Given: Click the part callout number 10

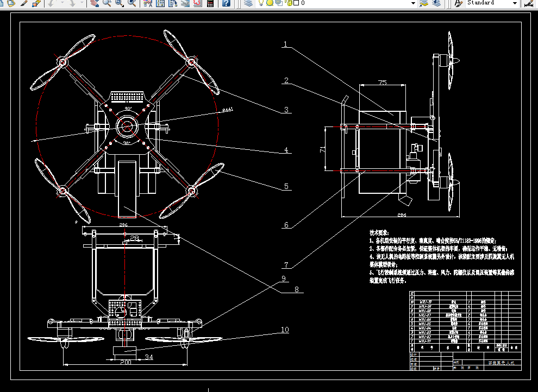Looking at the screenshot, I should (x=285, y=330).
